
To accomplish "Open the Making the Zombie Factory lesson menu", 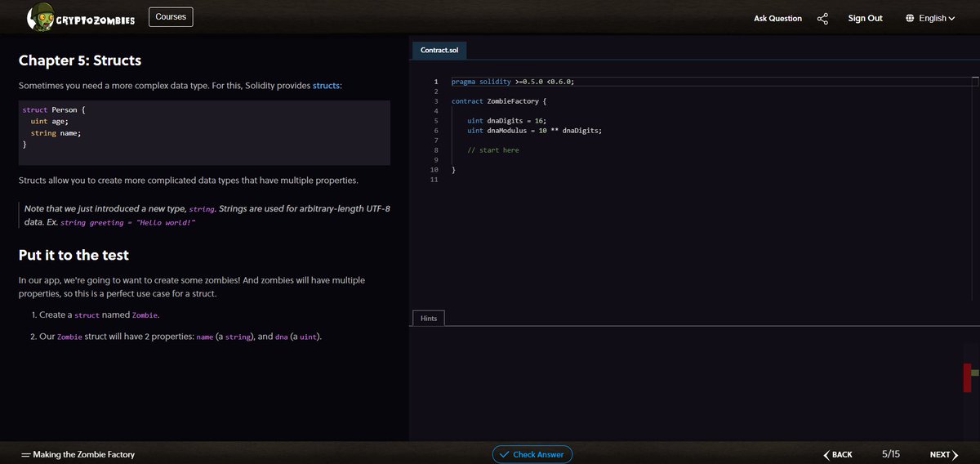I will (78, 454).
